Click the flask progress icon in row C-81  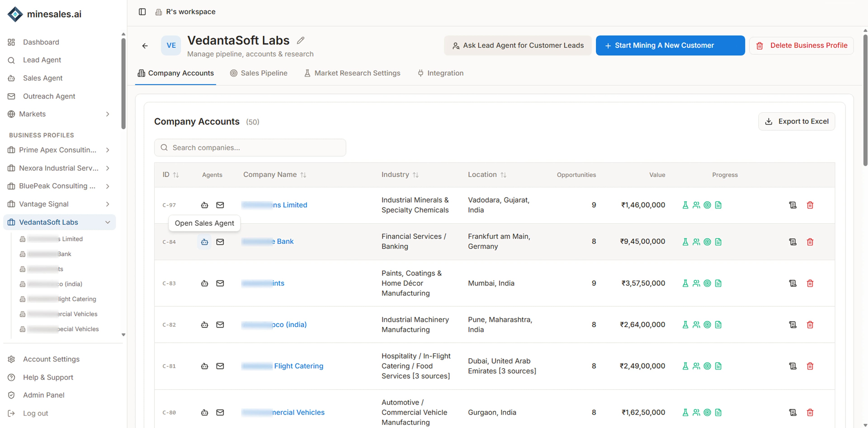[x=685, y=366]
